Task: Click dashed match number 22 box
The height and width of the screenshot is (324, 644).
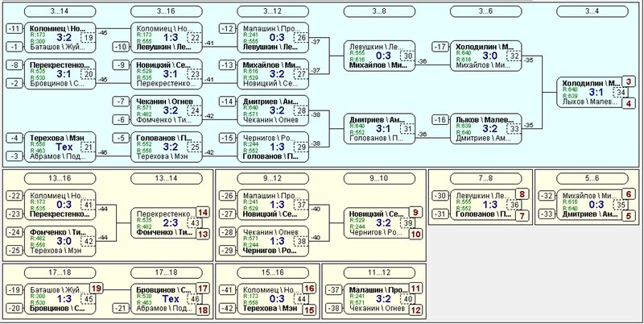Action: [x=193, y=38]
